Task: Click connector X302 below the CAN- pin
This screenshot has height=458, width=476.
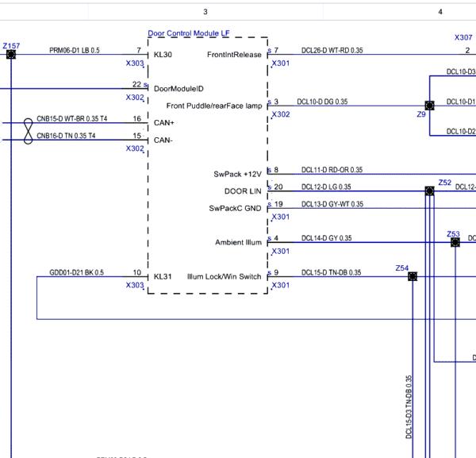Action: coord(135,148)
